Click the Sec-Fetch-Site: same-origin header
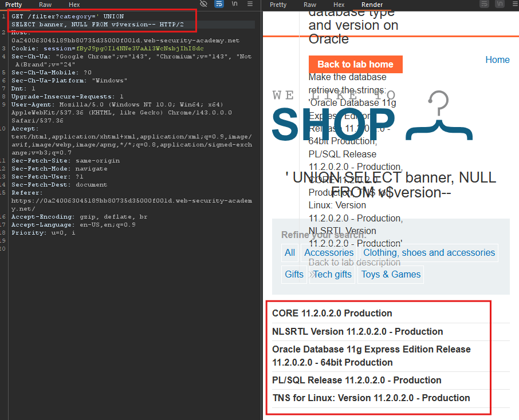The image size is (519, 420). pos(65,160)
